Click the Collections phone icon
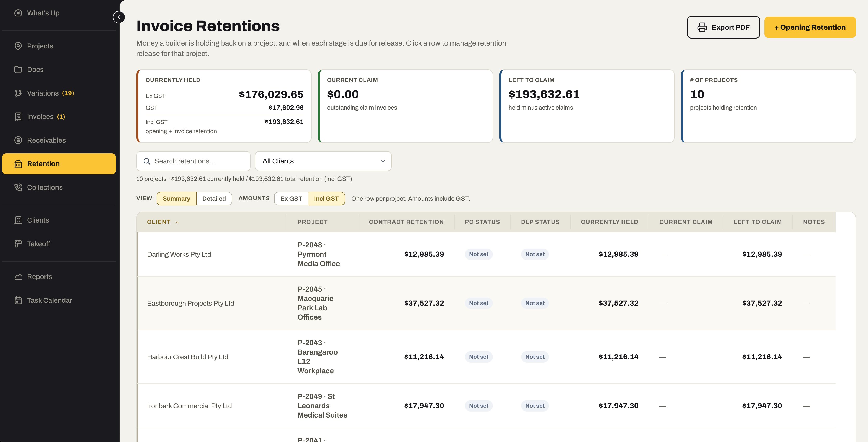The width and height of the screenshot is (868, 442). click(x=18, y=187)
